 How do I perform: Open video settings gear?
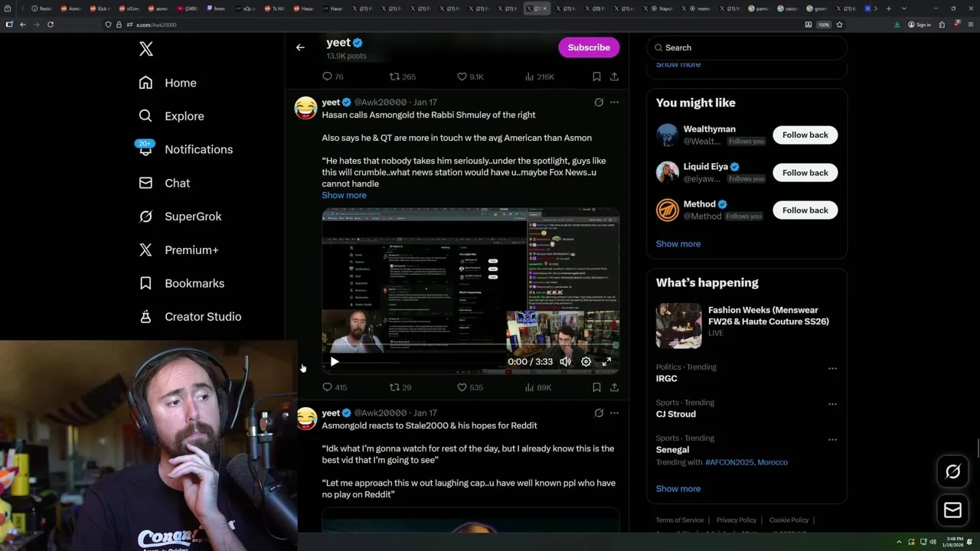click(x=586, y=361)
